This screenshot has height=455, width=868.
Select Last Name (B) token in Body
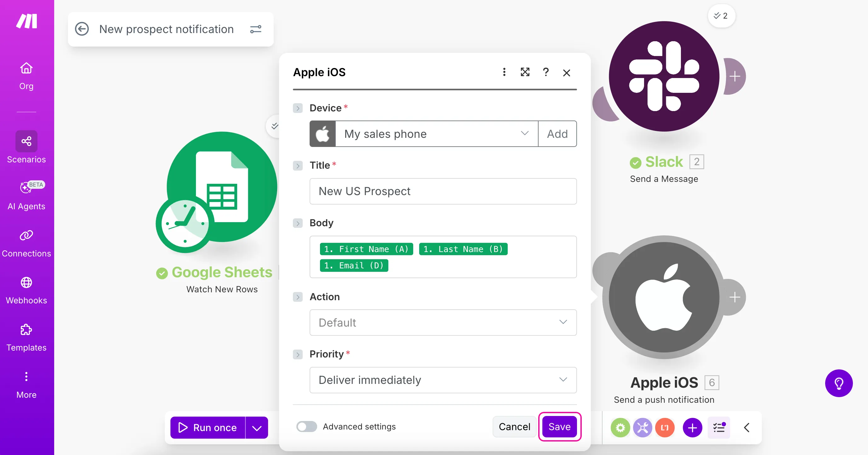(x=463, y=249)
